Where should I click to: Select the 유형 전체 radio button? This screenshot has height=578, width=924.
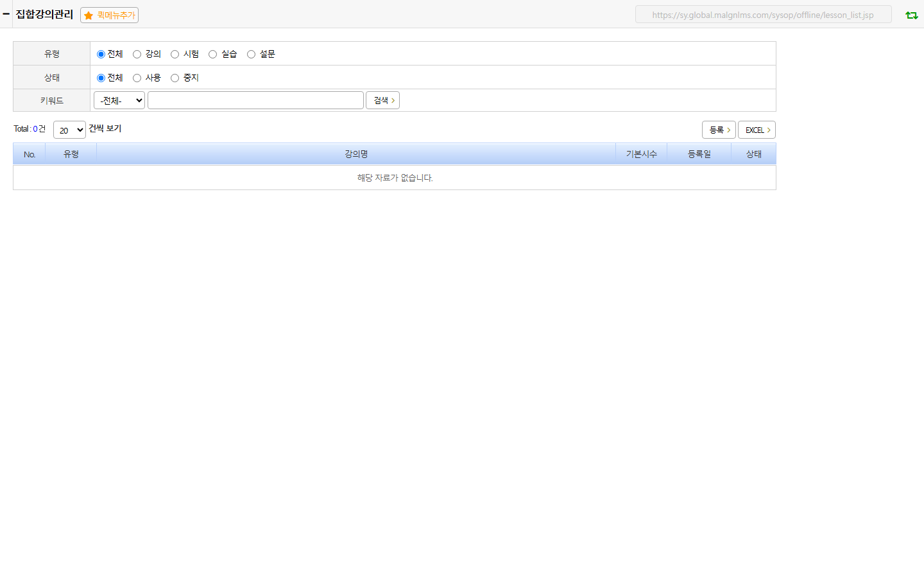101,55
